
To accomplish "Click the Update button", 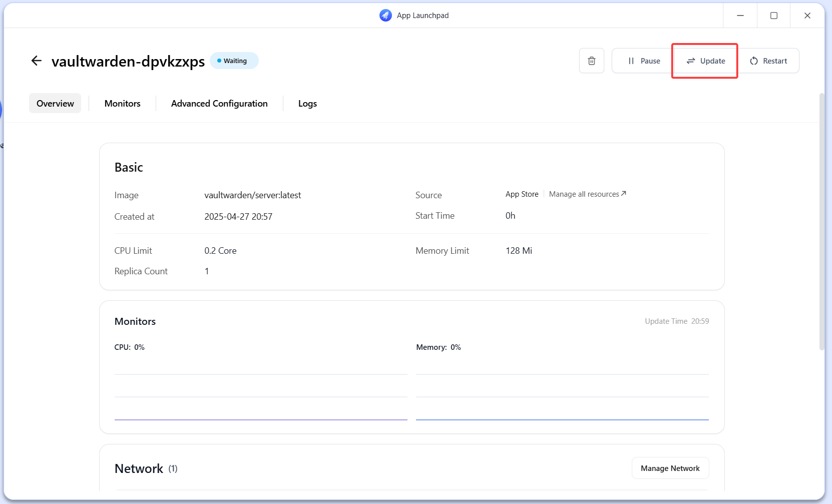I will tap(706, 61).
